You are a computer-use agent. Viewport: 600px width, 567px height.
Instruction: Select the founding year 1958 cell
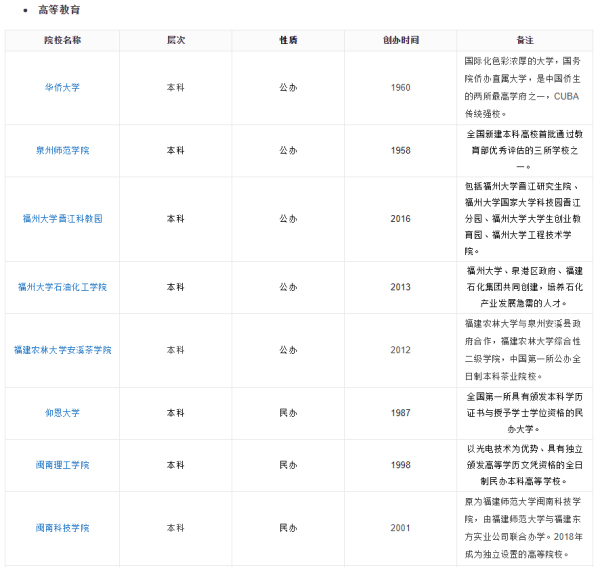[401, 150]
